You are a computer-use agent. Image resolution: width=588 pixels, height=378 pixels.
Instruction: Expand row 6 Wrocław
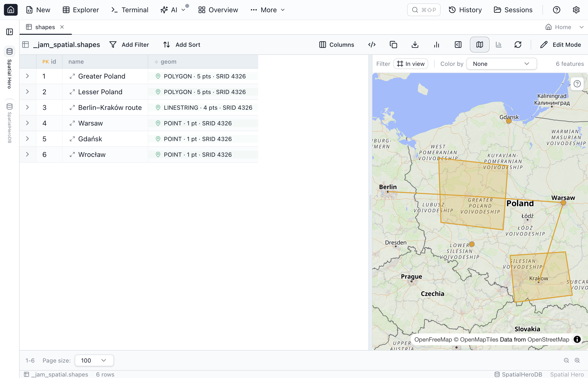tap(27, 154)
